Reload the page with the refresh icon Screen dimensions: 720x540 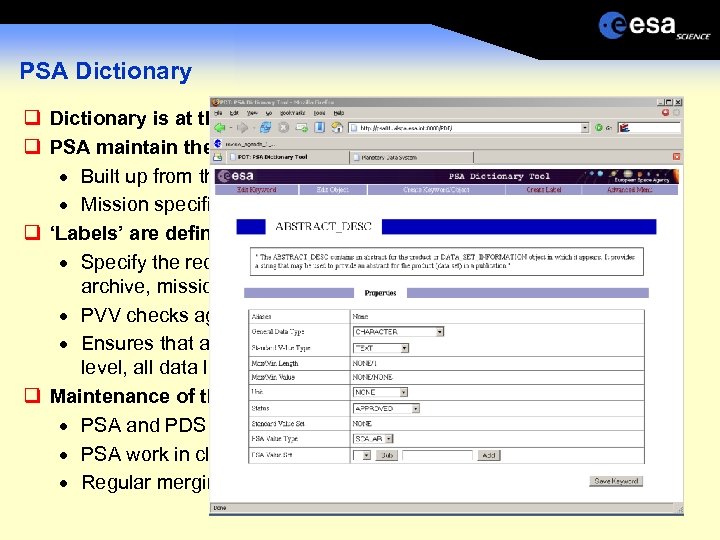265,128
